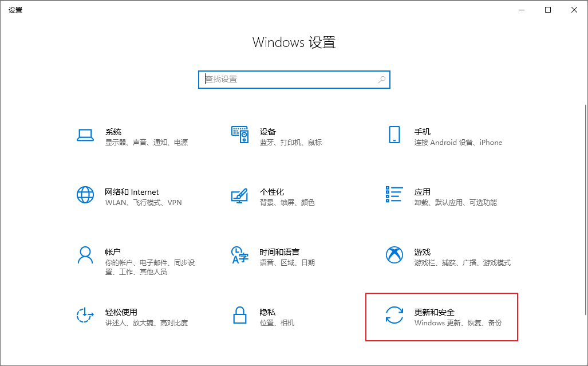The width and height of the screenshot is (588, 366).
Task: Open the 帐户 person icon
Action: (x=85, y=255)
